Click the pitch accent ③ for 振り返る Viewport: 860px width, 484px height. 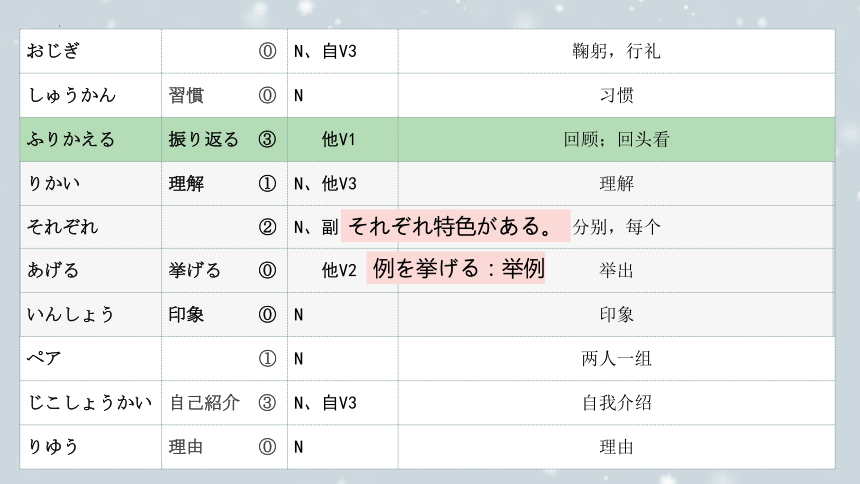(267, 139)
